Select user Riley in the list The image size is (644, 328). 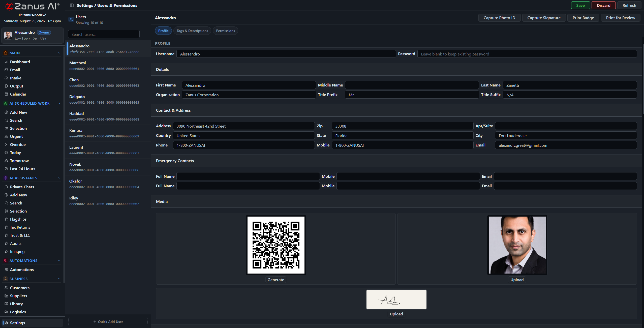[108, 201]
